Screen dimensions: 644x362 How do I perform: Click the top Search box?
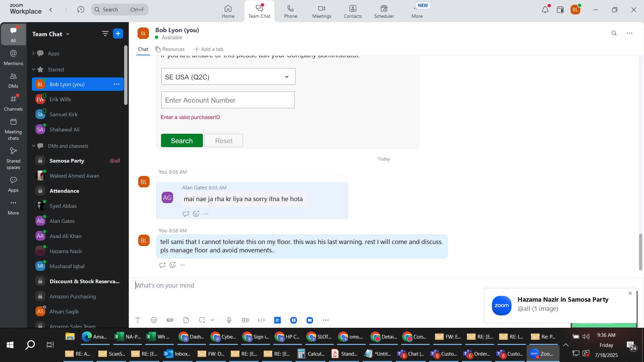pyautogui.click(x=120, y=10)
